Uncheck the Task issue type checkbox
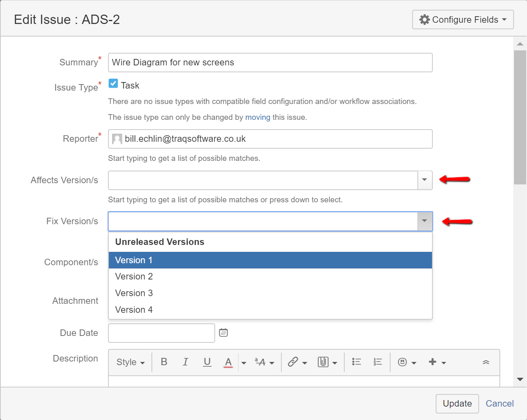Screen dimensions: 527x420 tap(113, 83)
